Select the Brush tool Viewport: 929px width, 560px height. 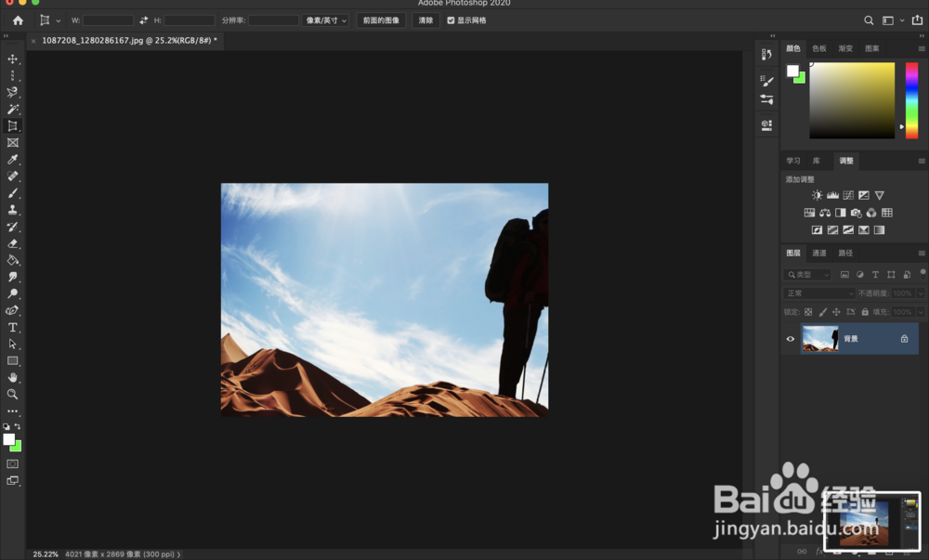tap(12, 193)
